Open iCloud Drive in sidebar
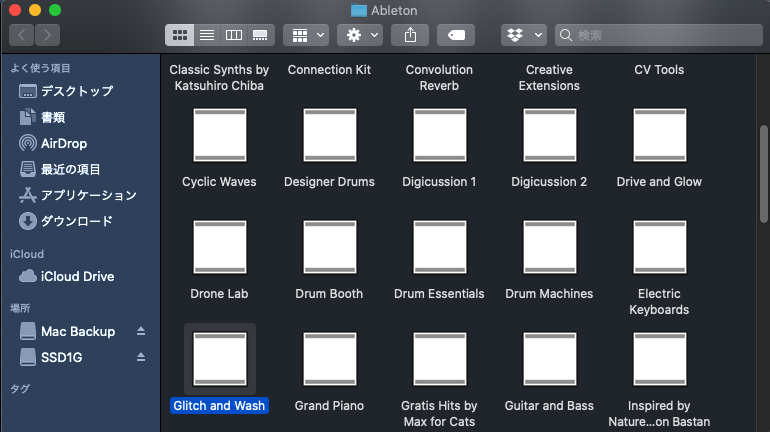 [81, 276]
